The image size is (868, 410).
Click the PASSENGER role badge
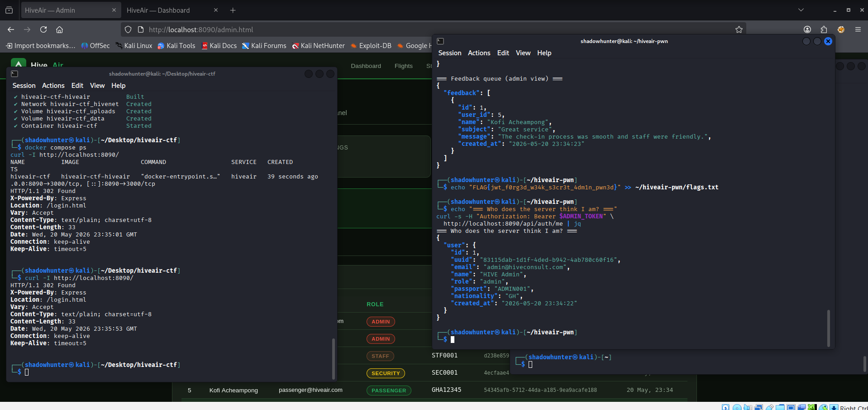point(389,391)
